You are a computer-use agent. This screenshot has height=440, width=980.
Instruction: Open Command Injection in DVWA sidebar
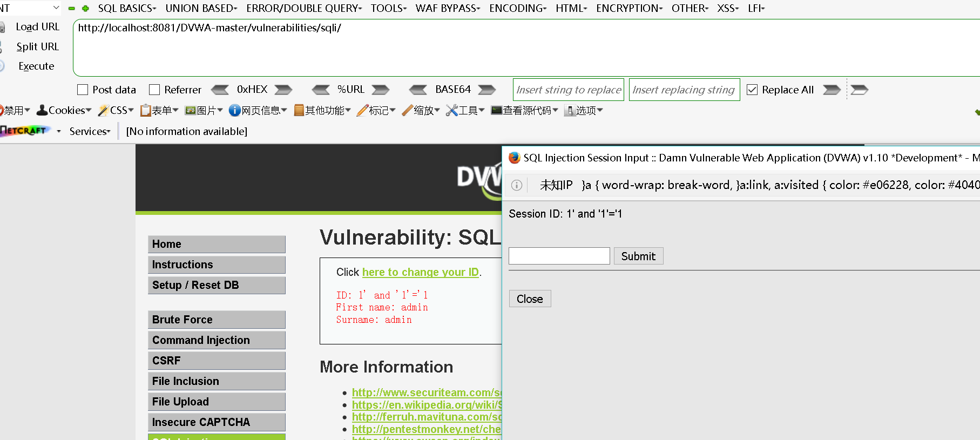tap(217, 340)
